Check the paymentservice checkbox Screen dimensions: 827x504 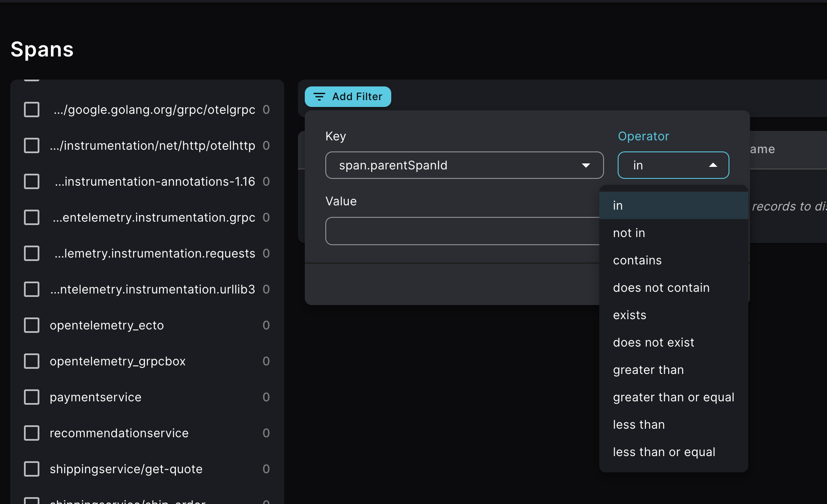pyautogui.click(x=32, y=397)
